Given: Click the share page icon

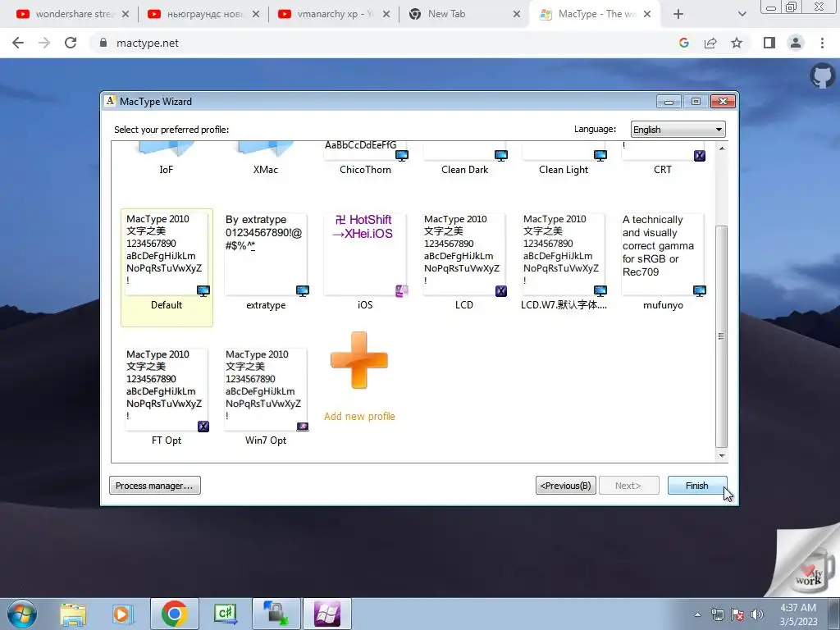Looking at the screenshot, I should 710,43.
